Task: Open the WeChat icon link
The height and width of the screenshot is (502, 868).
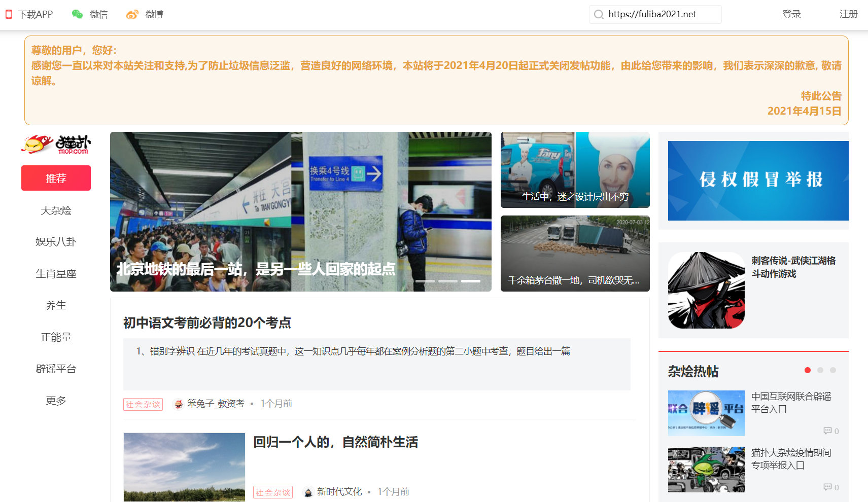Action: 77,14
